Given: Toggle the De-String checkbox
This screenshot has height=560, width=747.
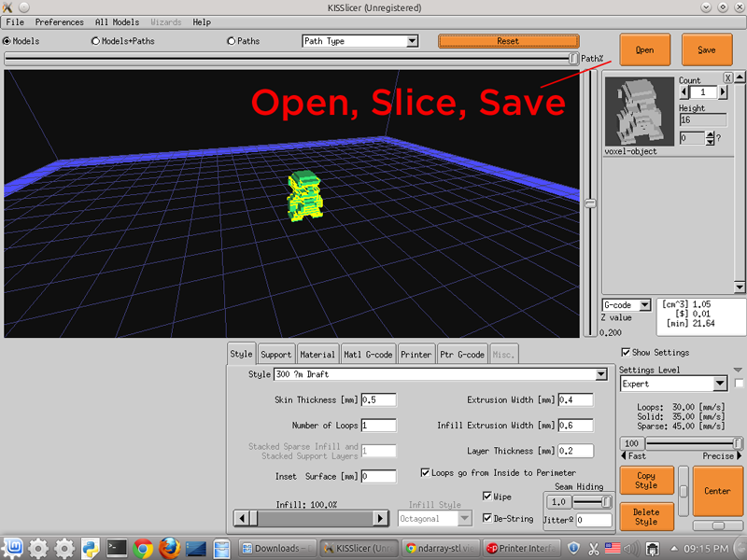Looking at the screenshot, I should coord(486,518).
